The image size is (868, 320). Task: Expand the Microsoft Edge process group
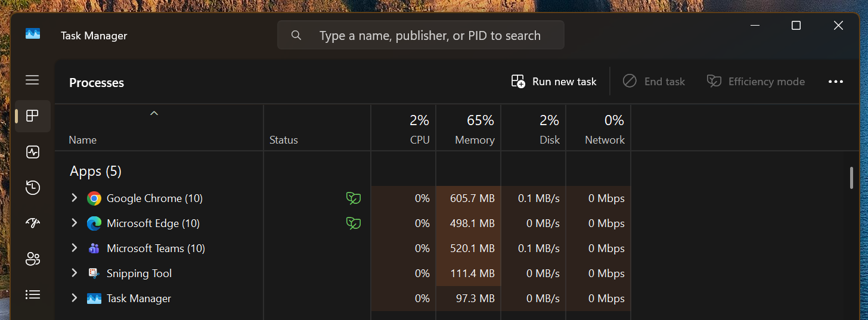coord(75,223)
